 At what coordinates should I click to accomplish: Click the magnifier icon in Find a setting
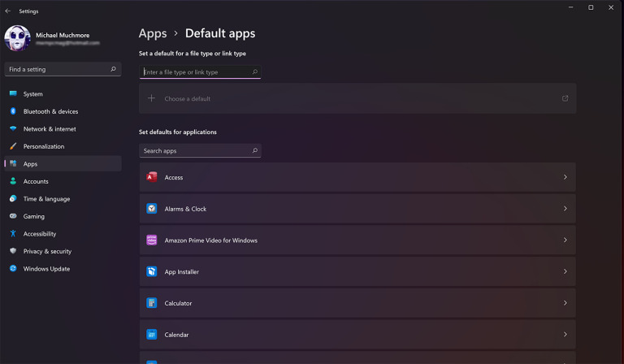tap(114, 69)
